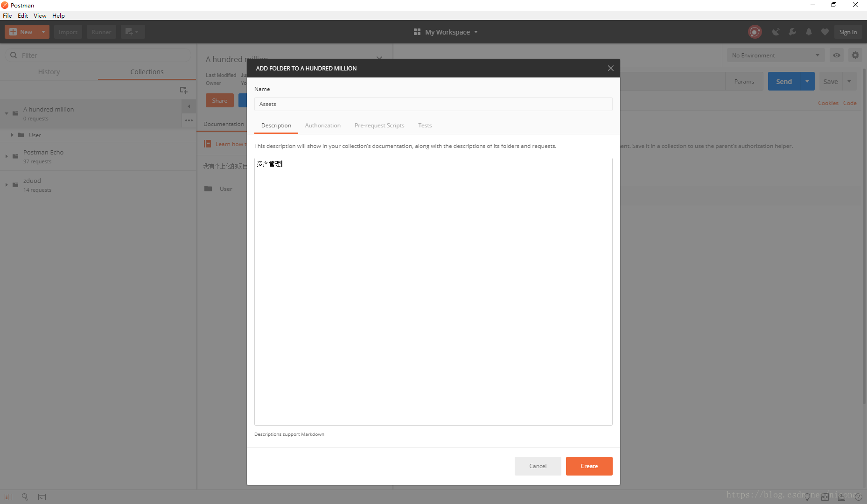Open the My Workspace switcher dropdown
867x504 pixels.
pos(446,32)
